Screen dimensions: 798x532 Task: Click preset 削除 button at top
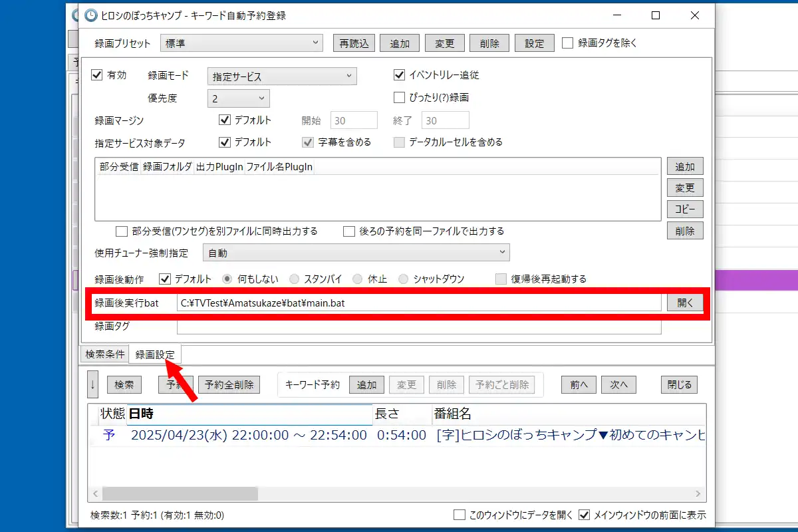[x=489, y=43]
